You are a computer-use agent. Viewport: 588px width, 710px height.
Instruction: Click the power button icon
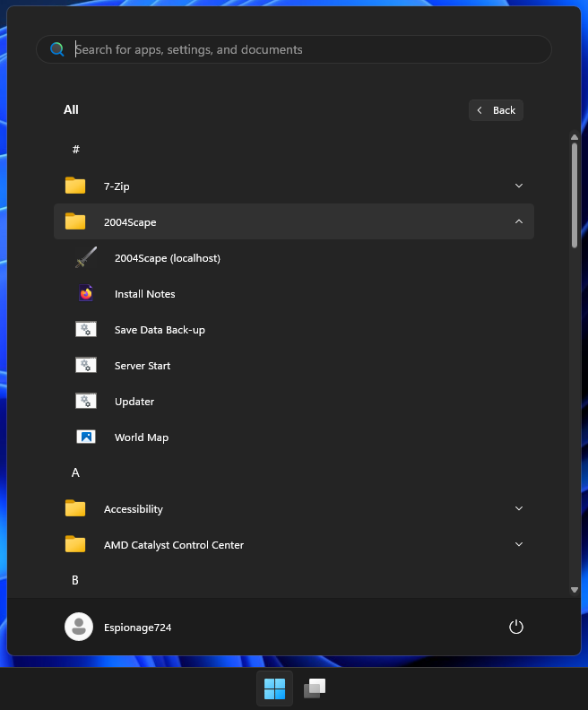point(515,628)
